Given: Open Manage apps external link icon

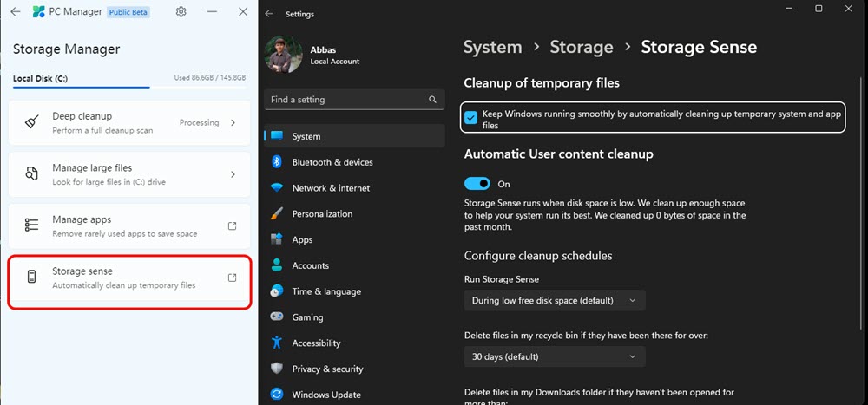Looking at the screenshot, I should (x=233, y=225).
